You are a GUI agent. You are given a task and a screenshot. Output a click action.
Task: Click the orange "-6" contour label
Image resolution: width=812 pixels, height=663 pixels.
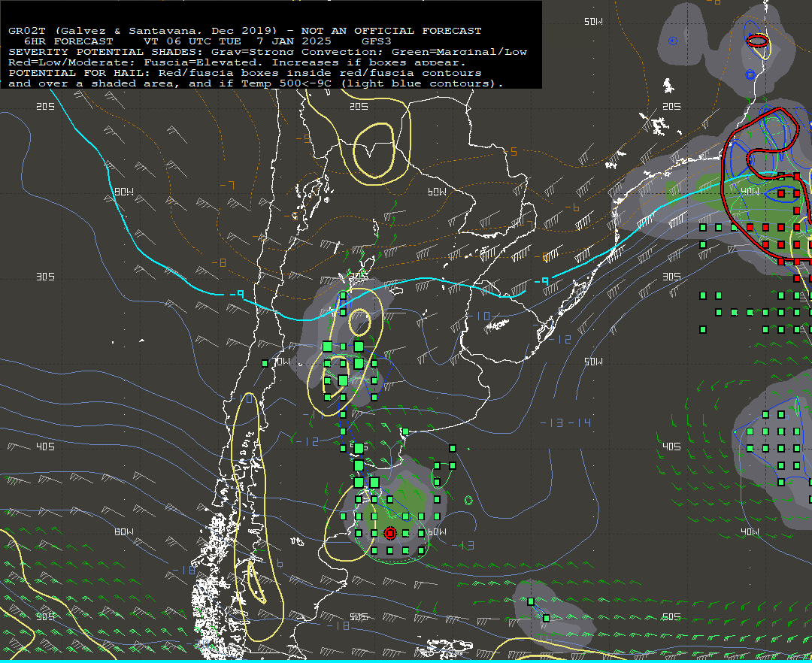(x=571, y=207)
